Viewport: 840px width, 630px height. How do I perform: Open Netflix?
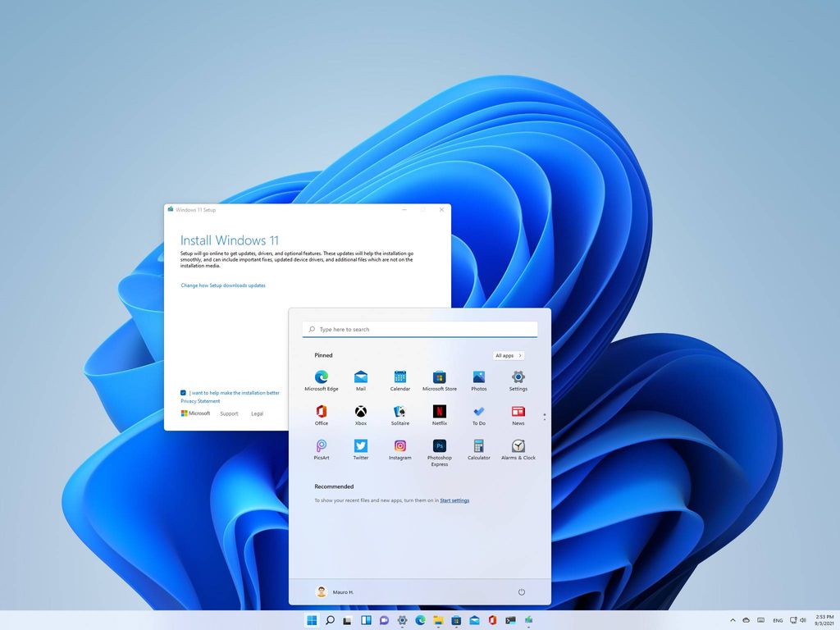pos(439,410)
